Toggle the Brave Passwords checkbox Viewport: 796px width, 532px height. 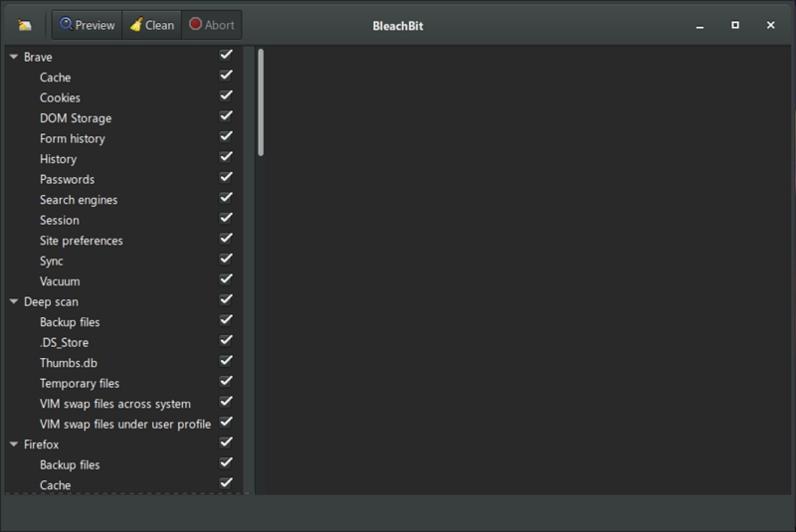[x=226, y=178]
